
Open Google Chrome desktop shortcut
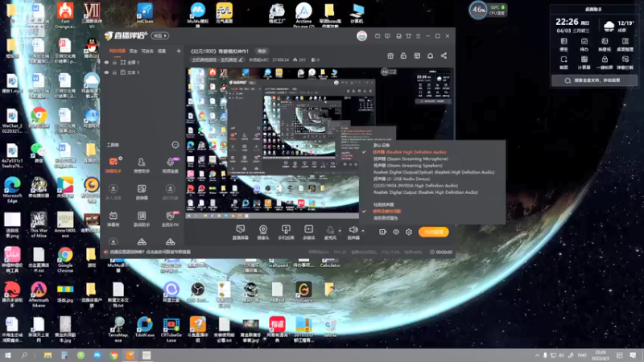[x=65, y=260]
